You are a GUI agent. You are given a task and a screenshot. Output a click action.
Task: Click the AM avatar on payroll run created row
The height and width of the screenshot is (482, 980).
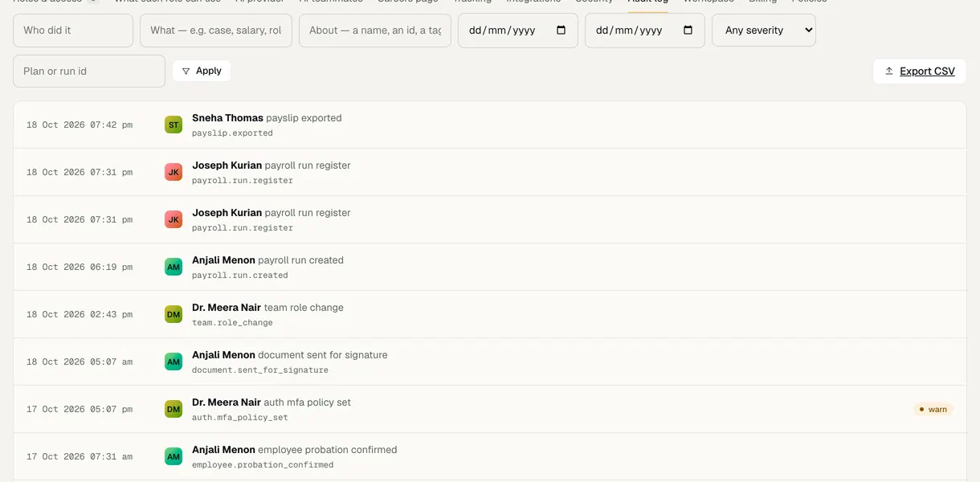[174, 267]
